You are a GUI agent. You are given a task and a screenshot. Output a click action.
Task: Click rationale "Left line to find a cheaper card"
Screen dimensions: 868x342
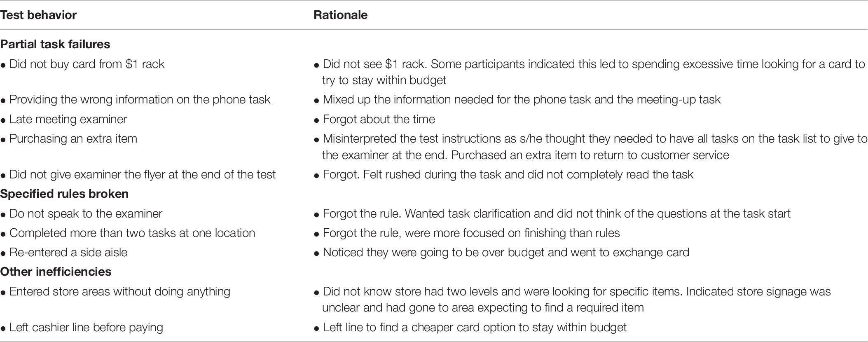pos(474,327)
